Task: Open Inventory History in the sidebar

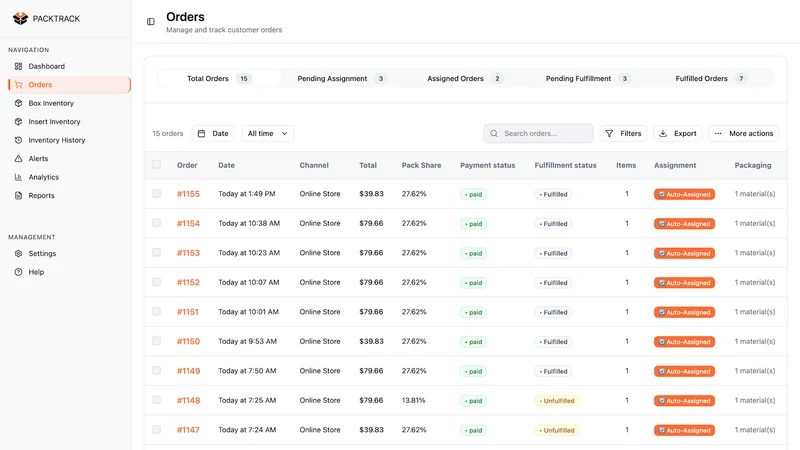Action: point(69,140)
